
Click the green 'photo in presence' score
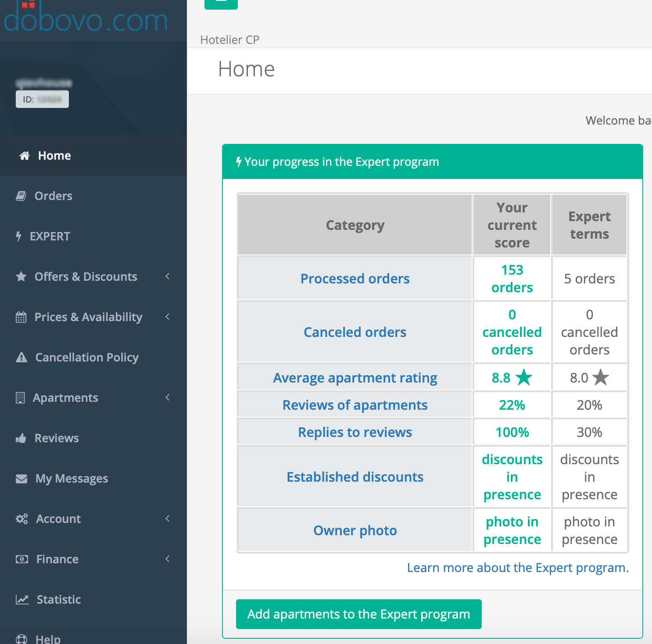point(512,530)
